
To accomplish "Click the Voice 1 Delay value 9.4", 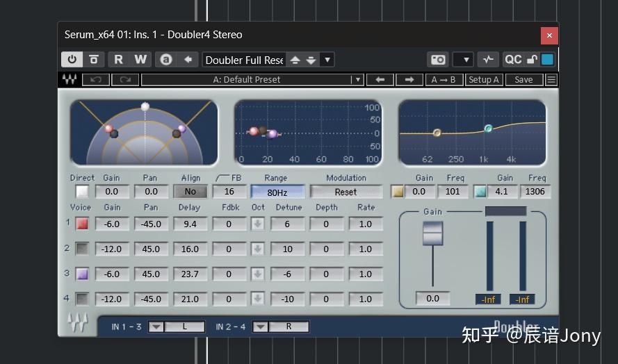I will 190,224.
